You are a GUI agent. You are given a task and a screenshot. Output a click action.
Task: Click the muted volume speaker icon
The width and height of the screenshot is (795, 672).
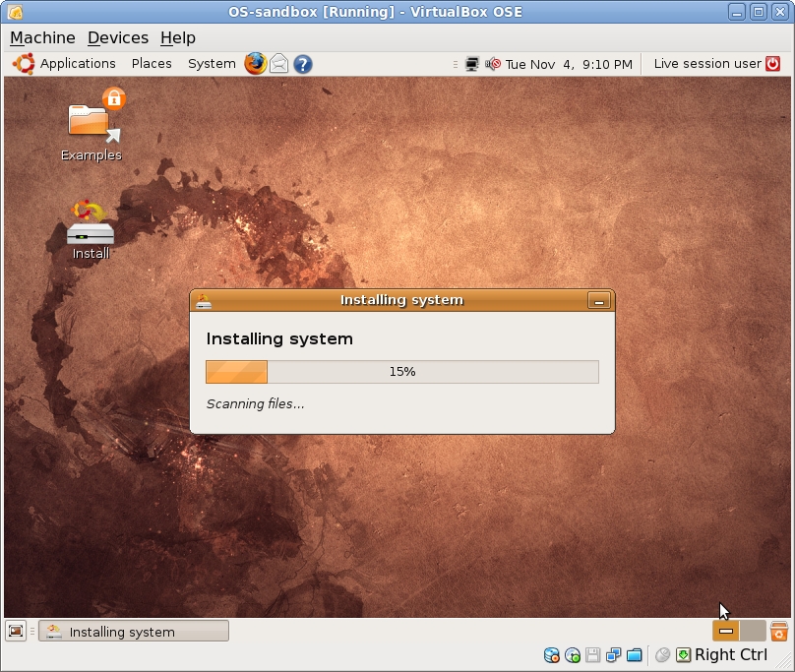tap(493, 64)
